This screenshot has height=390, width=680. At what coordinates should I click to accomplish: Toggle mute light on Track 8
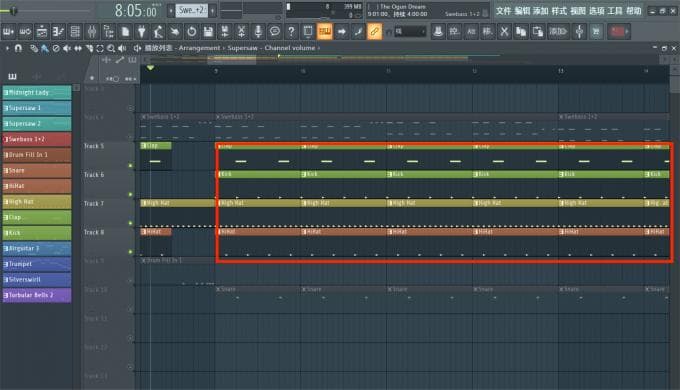click(130, 252)
